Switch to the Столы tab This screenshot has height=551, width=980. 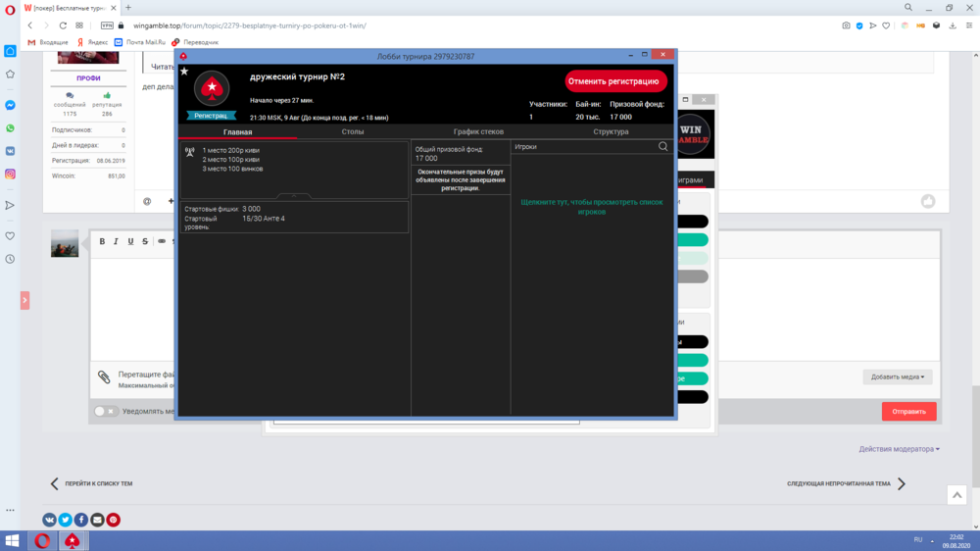click(x=353, y=131)
